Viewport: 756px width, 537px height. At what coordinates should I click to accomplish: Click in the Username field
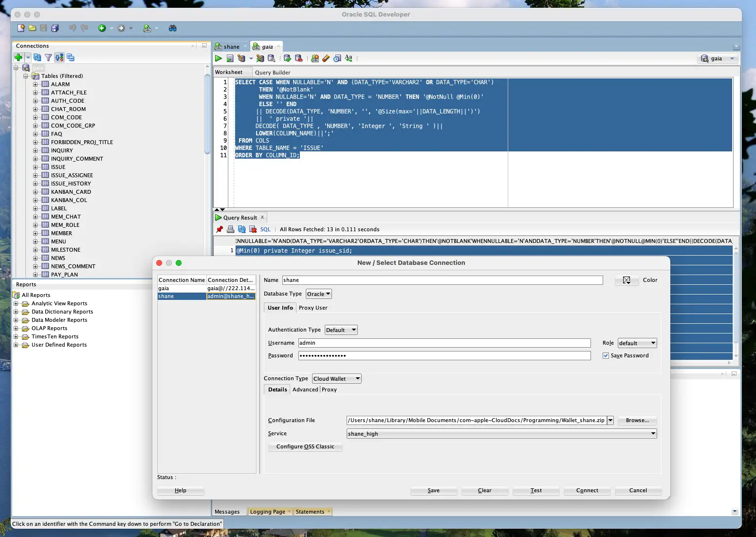(x=444, y=343)
